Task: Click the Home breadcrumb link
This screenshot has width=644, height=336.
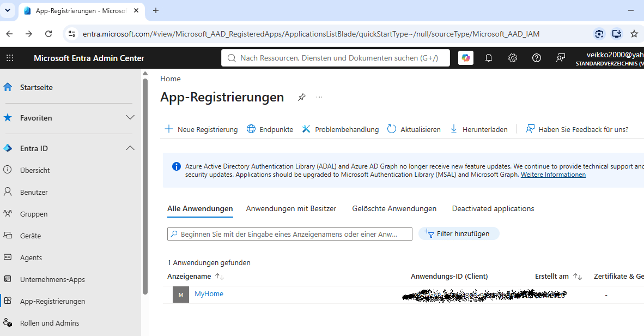Action: [x=171, y=79]
